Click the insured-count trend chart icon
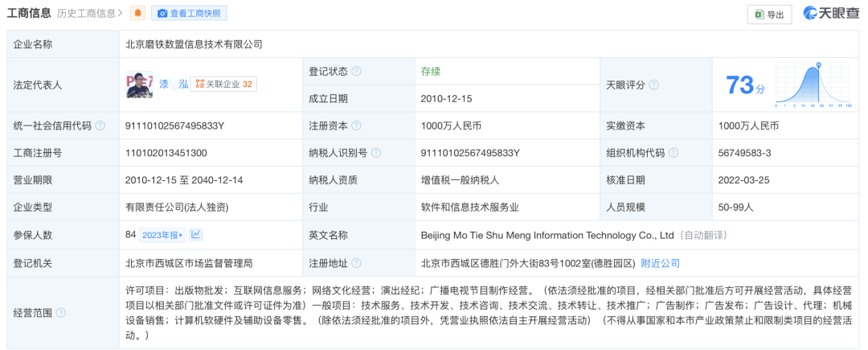This screenshot has width=868, height=350. [x=196, y=235]
